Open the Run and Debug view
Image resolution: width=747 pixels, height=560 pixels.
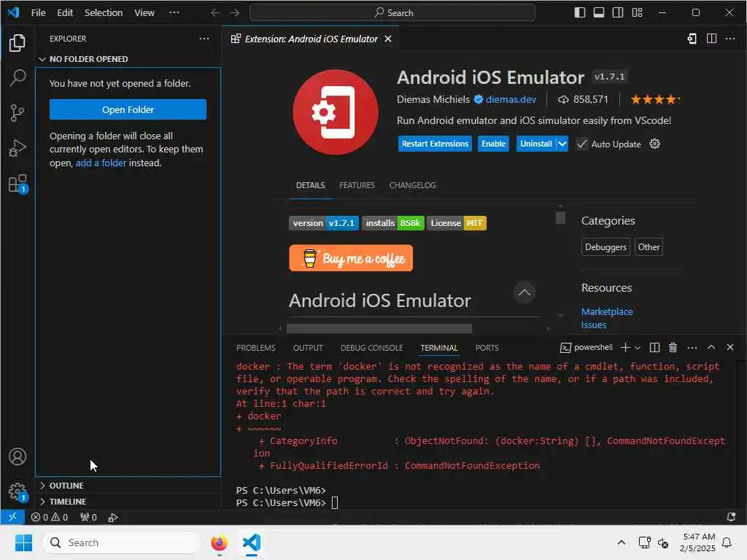pyautogui.click(x=18, y=148)
